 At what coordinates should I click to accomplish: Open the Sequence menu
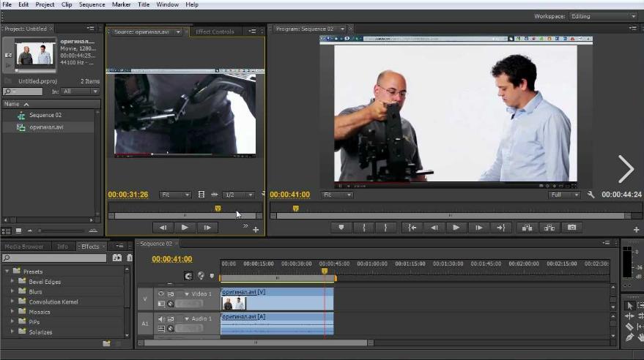point(92,4)
